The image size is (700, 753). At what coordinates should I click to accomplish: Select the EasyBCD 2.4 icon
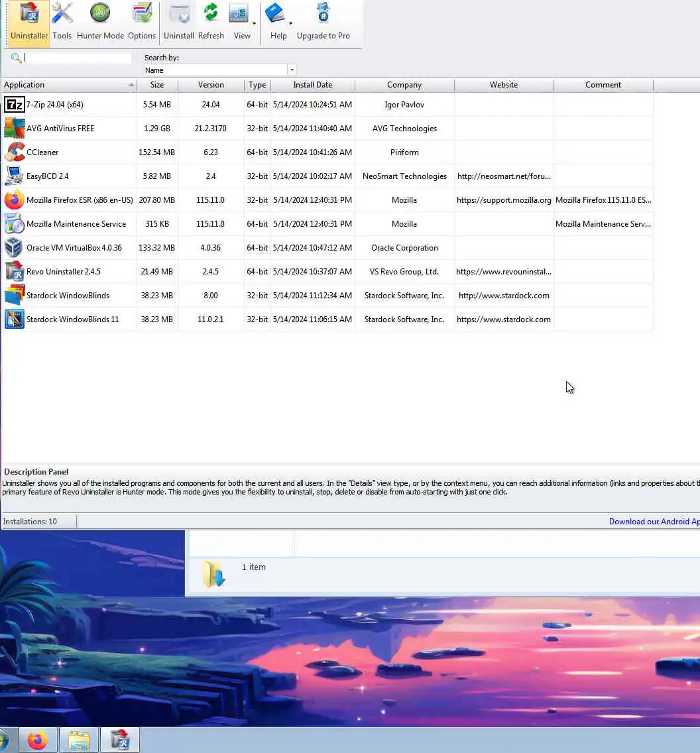tap(14, 176)
